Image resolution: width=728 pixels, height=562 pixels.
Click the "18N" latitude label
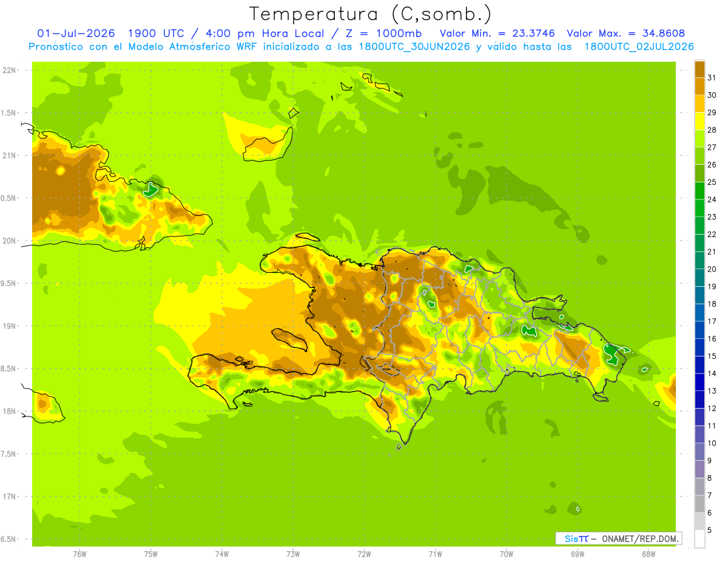point(8,412)
